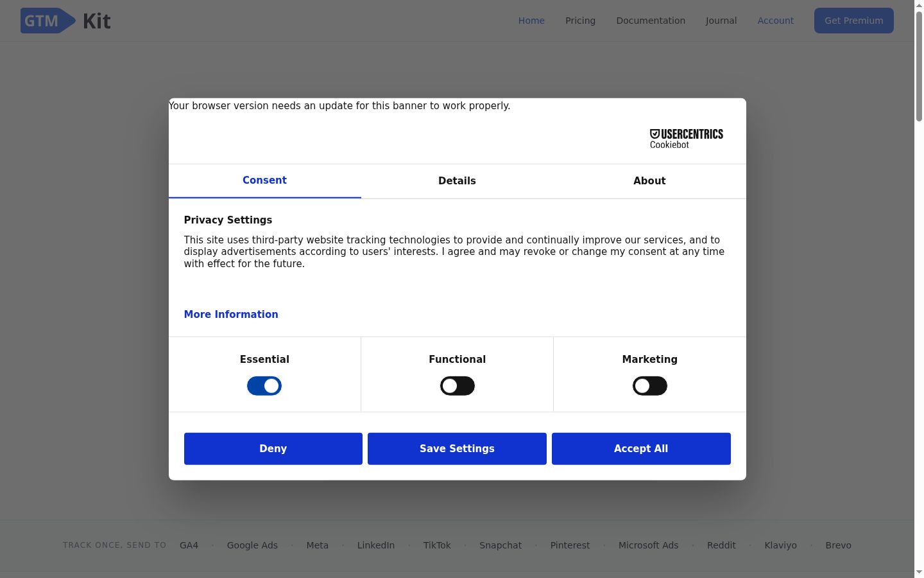The width and height of the screenshot is (924, 578).
Task: Open the Journal nav link
Action: click(721, 21)
